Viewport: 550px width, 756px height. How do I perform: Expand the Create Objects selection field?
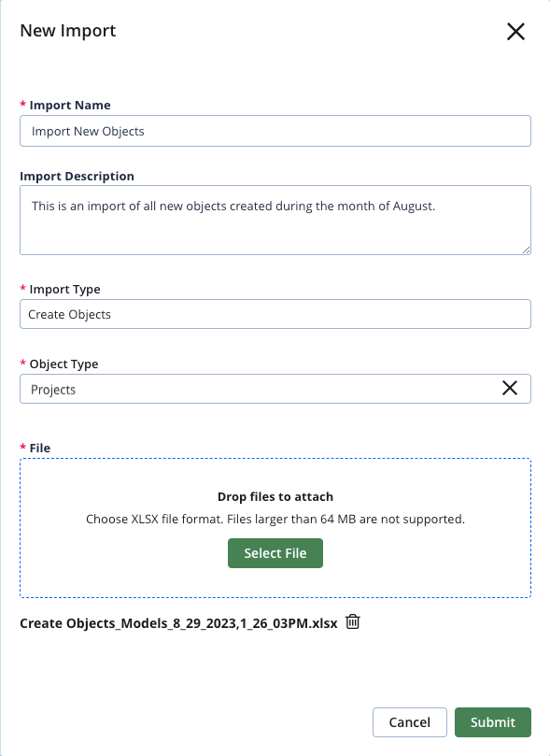[275, 313]
